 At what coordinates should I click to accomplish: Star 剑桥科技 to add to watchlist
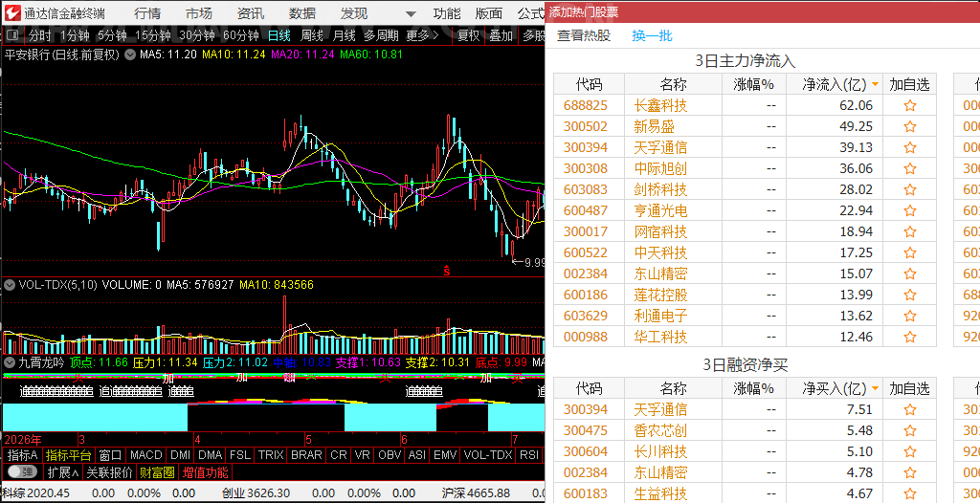(910, 190)
